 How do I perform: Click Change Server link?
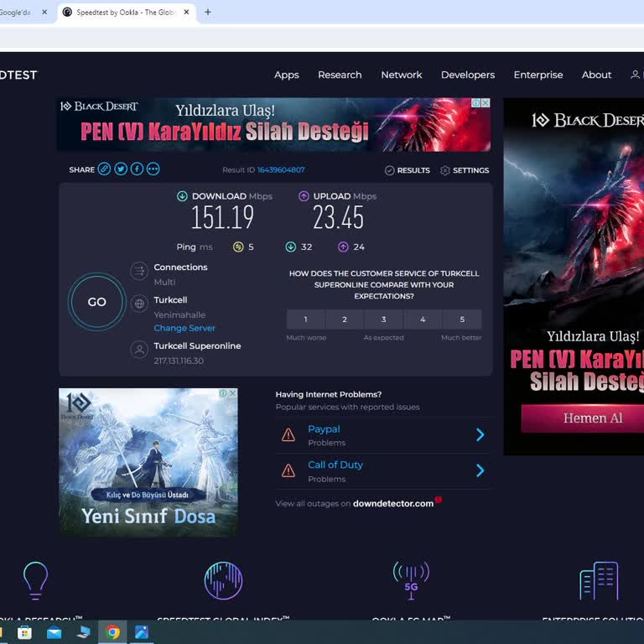(x=184, y=328)
